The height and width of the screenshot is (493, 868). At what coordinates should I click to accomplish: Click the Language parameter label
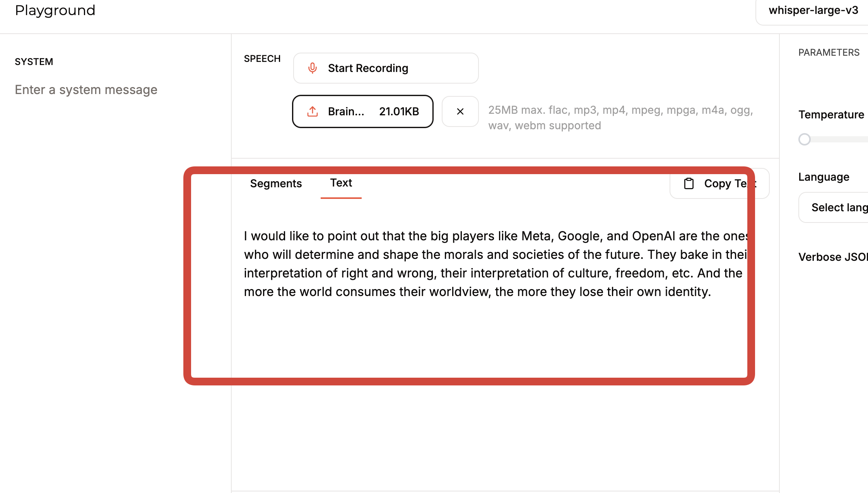pos(824,177)
